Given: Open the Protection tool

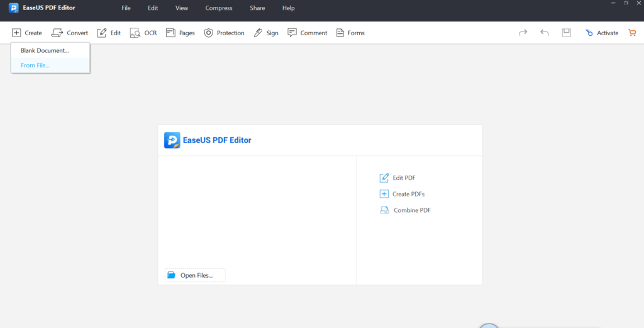Looking at the screenshot, I should pos(225,33).
